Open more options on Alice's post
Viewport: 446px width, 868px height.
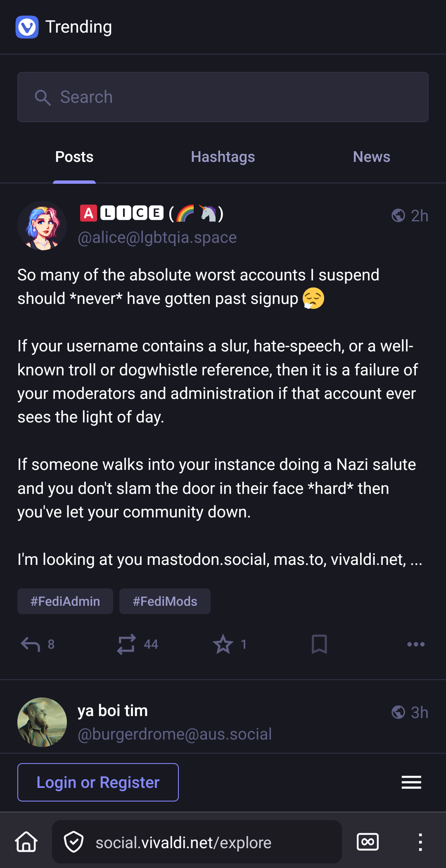(415, 644)
